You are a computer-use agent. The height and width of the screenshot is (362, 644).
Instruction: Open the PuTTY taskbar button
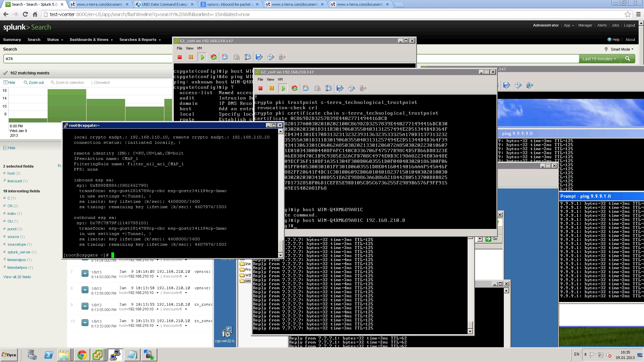click(x=115, y=355)
